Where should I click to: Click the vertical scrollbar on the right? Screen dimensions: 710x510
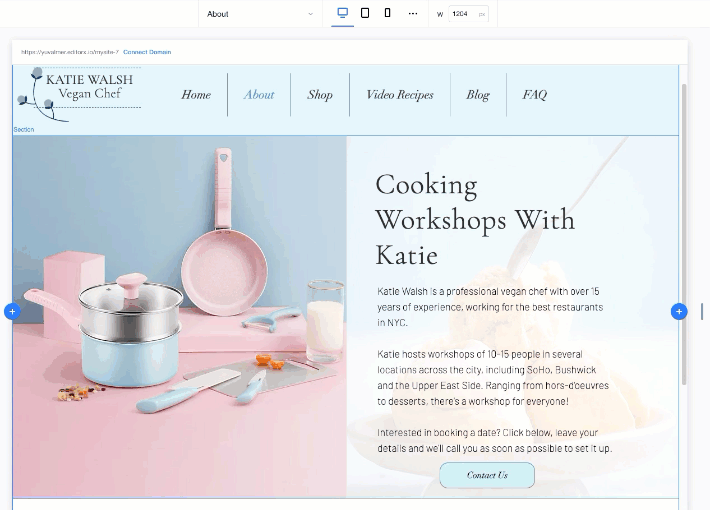[x=685, y=230]
